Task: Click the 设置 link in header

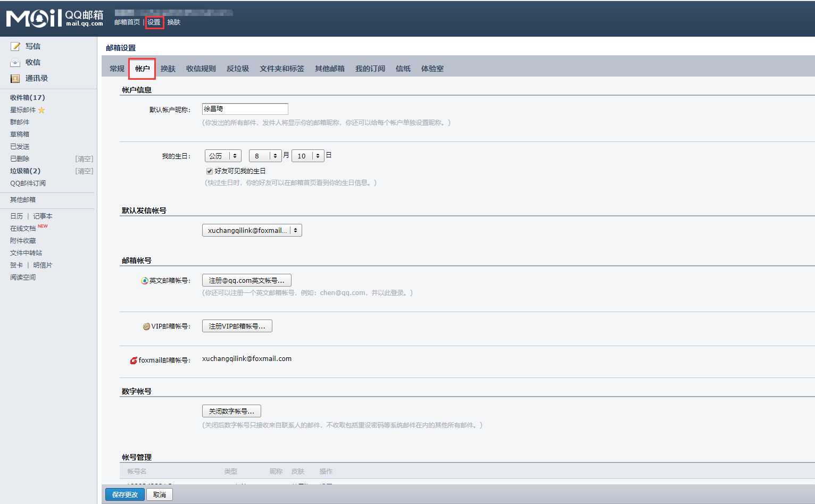Action: pyautogui.click(x=154, y=22)
